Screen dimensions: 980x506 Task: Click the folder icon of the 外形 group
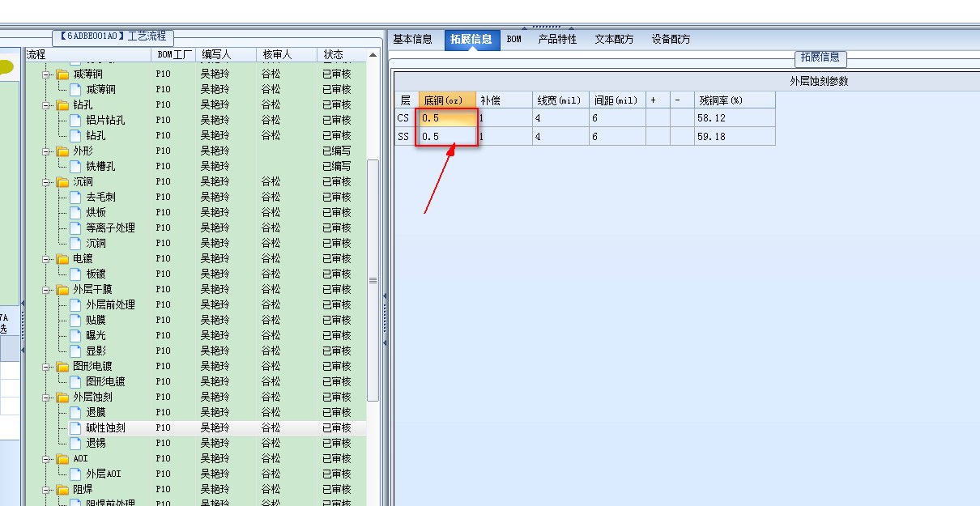point(63,151)
